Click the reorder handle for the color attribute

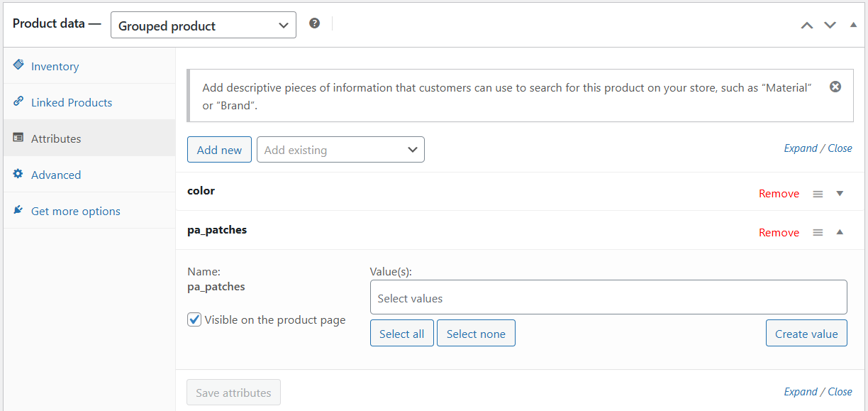point(817,192)
